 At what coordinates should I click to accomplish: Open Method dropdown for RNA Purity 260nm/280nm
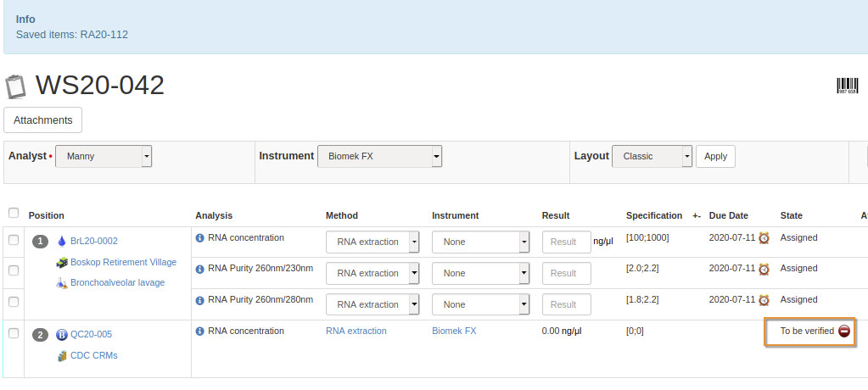tap(373, 304)
